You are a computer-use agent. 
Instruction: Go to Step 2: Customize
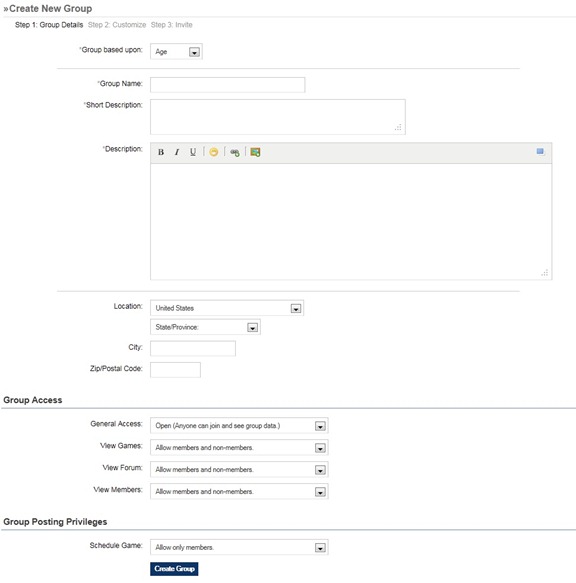[x=117, y=25]
